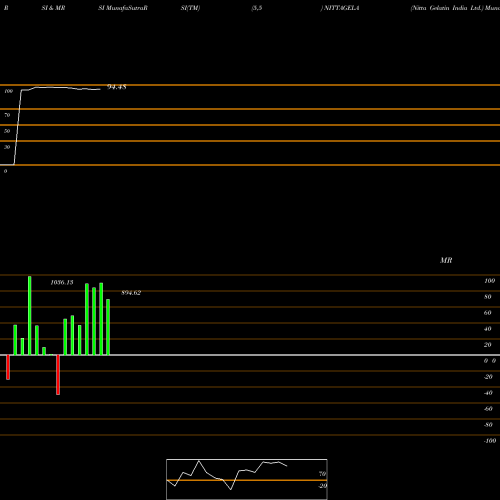The width and height of the screenshot is (500, 500).
Task: Click the SI & MR header label
Action: click(53, 8)
